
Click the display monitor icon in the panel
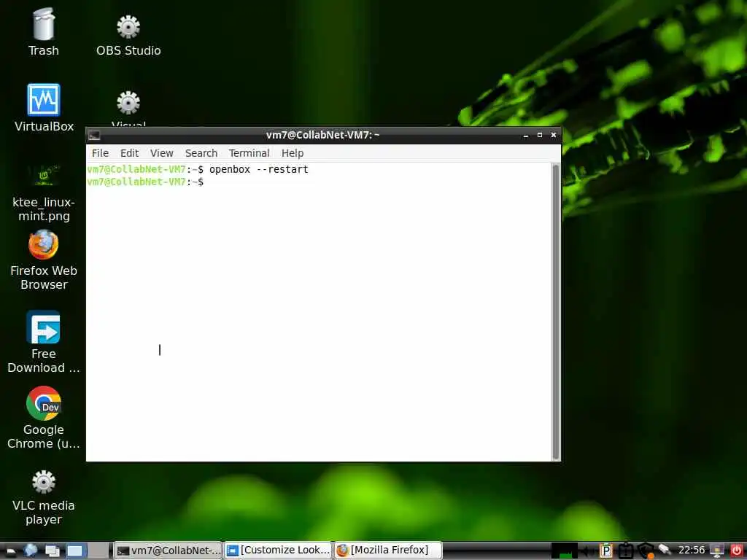717,551
